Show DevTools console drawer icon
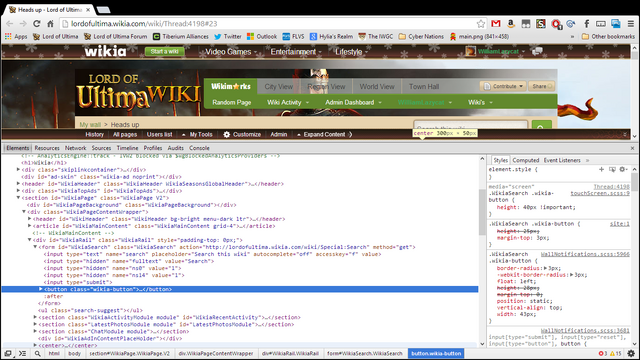This screenshot has height=360, width=640. point(22,353)
